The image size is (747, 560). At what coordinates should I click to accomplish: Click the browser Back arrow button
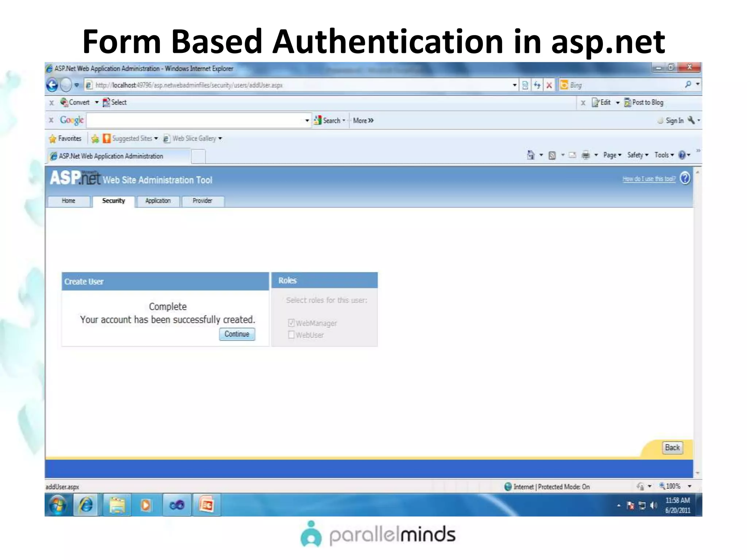click(52, 85)
